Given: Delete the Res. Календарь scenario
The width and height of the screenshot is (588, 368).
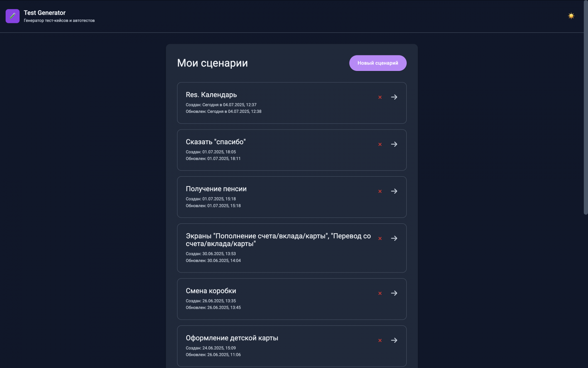Looking at the screenshot, I should point(380,97).
